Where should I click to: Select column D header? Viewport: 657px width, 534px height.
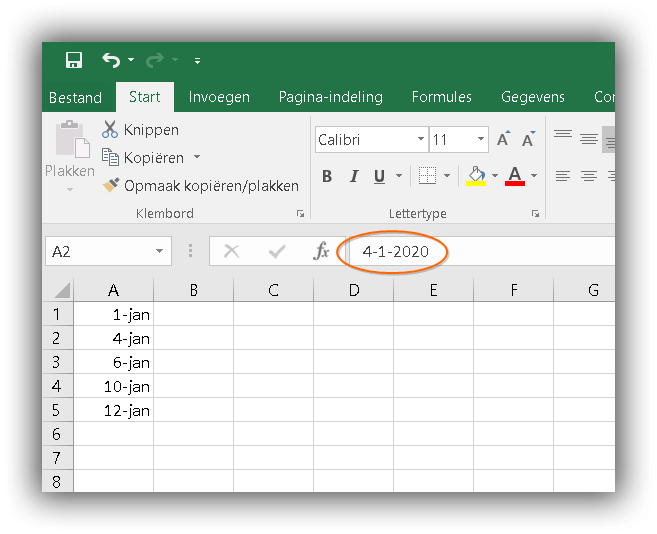pos(354,290)
